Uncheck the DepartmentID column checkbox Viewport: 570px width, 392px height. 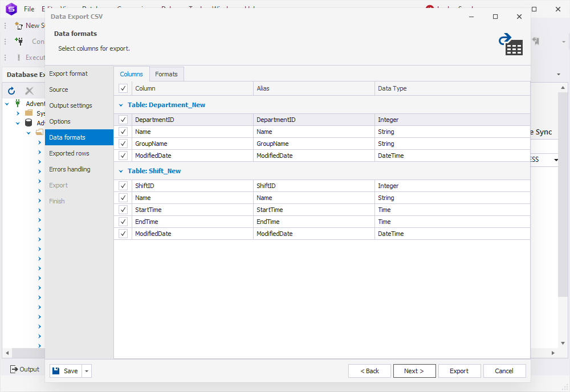tap(123, 120)
